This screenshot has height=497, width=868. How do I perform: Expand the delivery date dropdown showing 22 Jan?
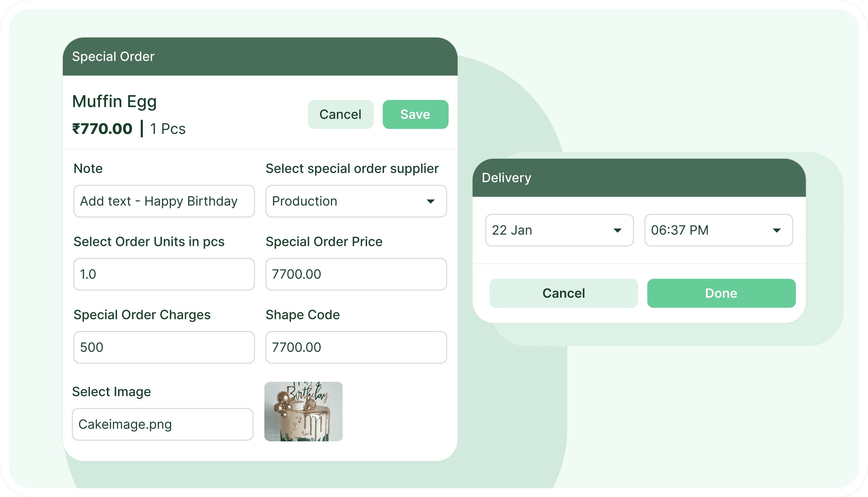[x=560, y=230]
